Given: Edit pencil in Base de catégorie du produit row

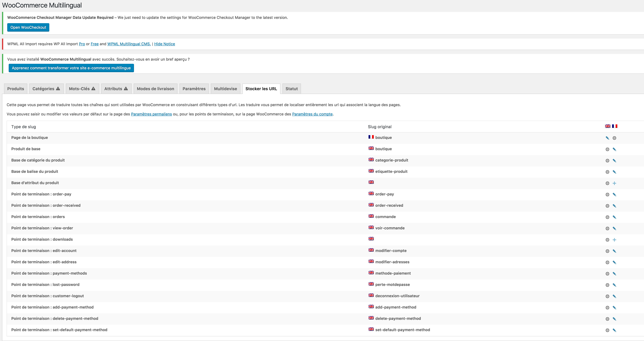Looking at the screenshot, I should [614, 160].
